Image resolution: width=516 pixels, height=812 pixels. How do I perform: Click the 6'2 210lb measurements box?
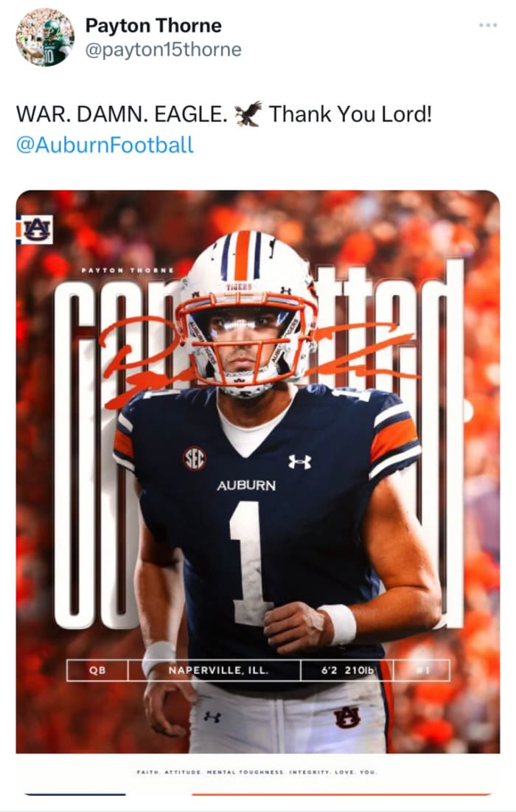point(346,670)
